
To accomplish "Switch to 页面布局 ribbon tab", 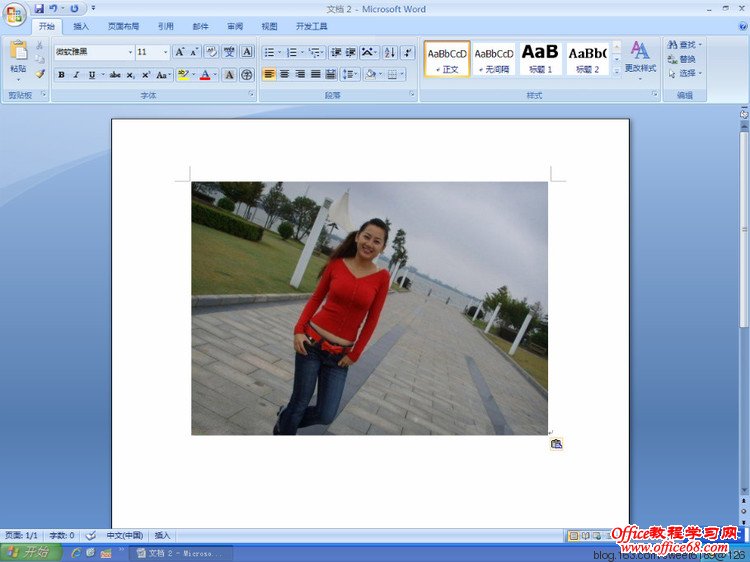I will click(123, 26).
